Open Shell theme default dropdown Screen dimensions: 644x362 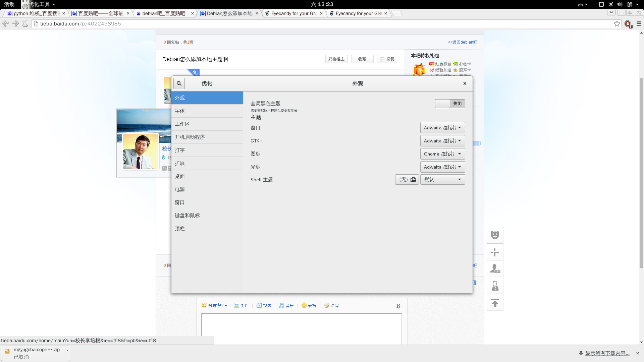442,180
